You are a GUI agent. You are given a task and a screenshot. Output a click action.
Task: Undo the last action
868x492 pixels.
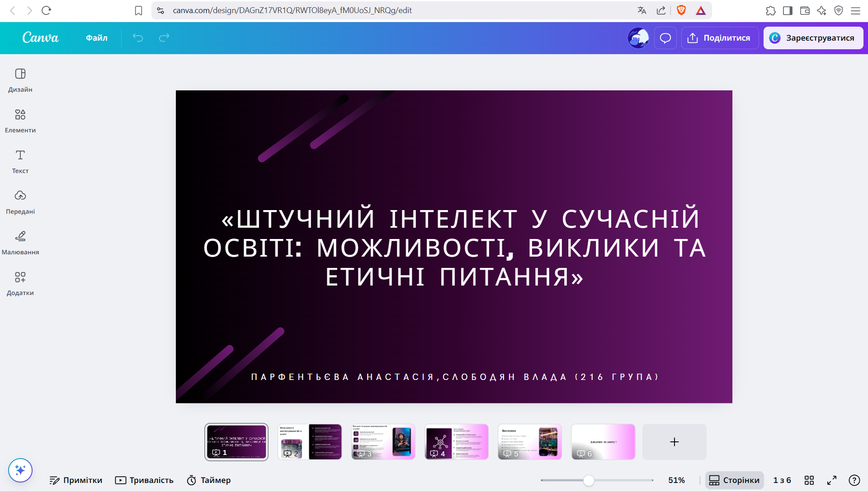click(138, 37)
